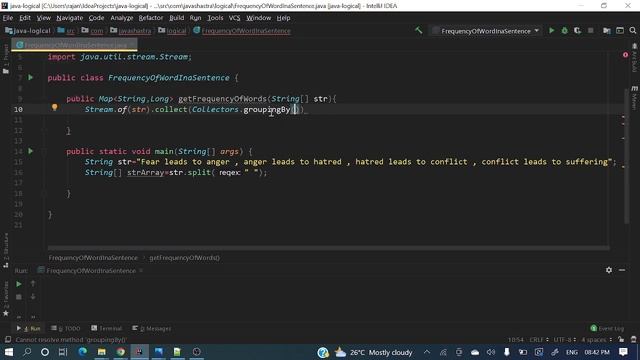640x360 pixels.
Task: Select the FrequencyOfWordInaSentence.java editor tab
Action: [74, 45]
